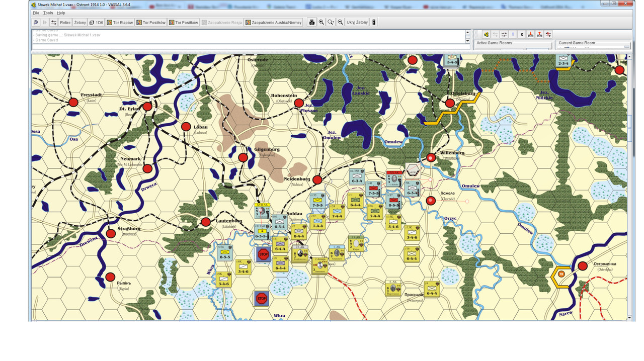Open the File menu
The width and height of the screenshot is (644, 361).
tap(36, 13)
